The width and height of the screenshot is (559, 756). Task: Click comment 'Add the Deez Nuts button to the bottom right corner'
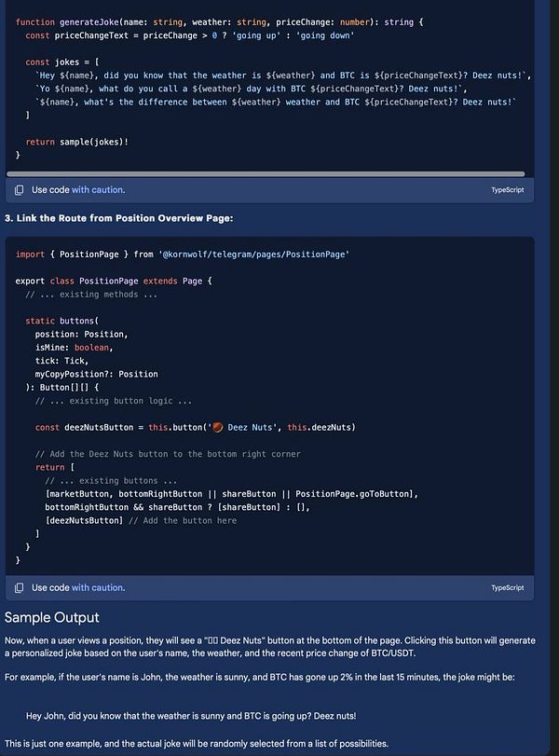coord(168,454)
